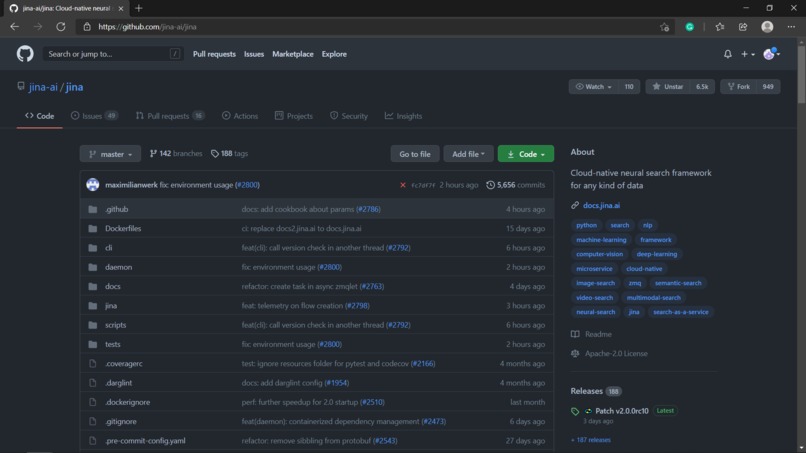806x453 pixels.
Task: Click the Go to file button
Action: pyautogui.click(x=415, y=154)
